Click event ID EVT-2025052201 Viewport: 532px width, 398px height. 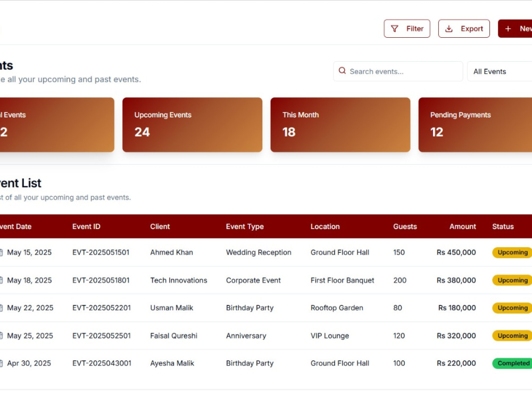(x=102, y=308)
